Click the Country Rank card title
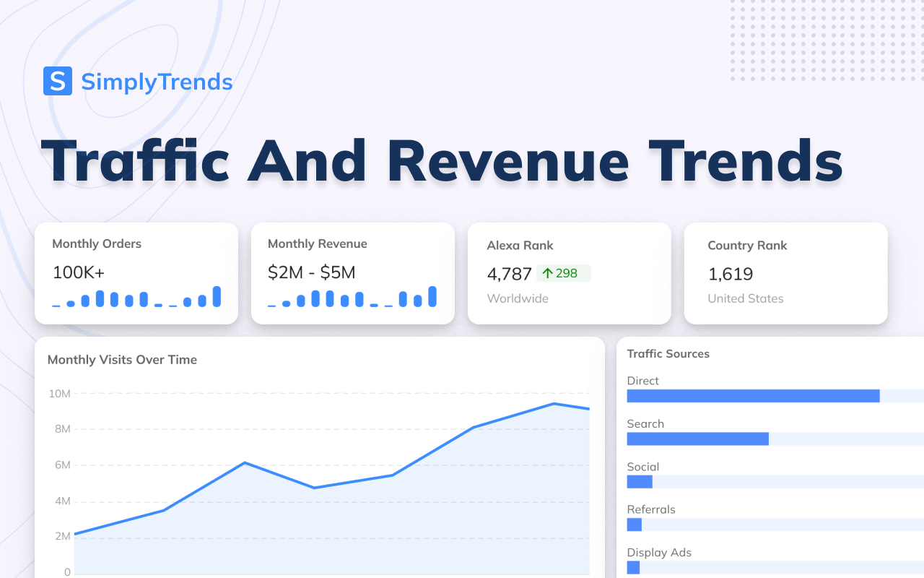 click(x=747, y=246)
